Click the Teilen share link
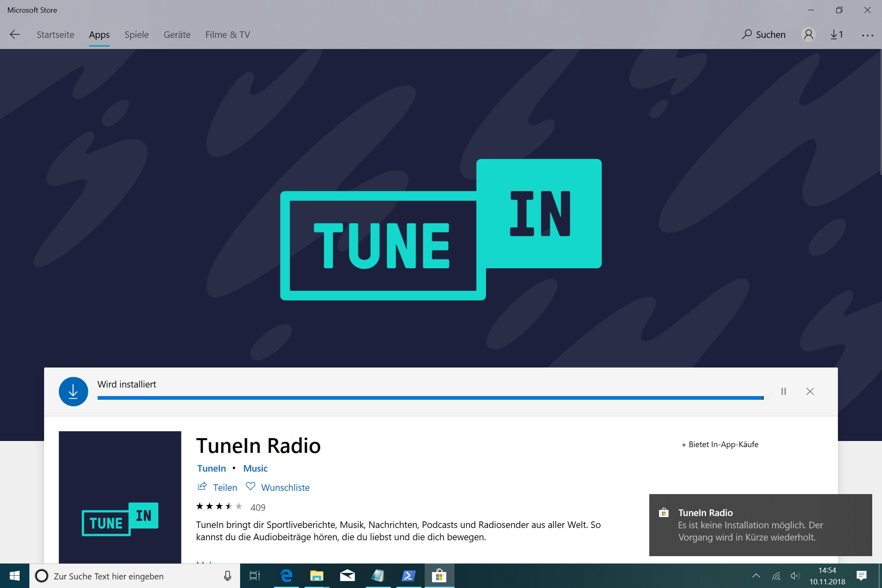Viewport: 882px width, 588px height. click(x=225, y=488)
